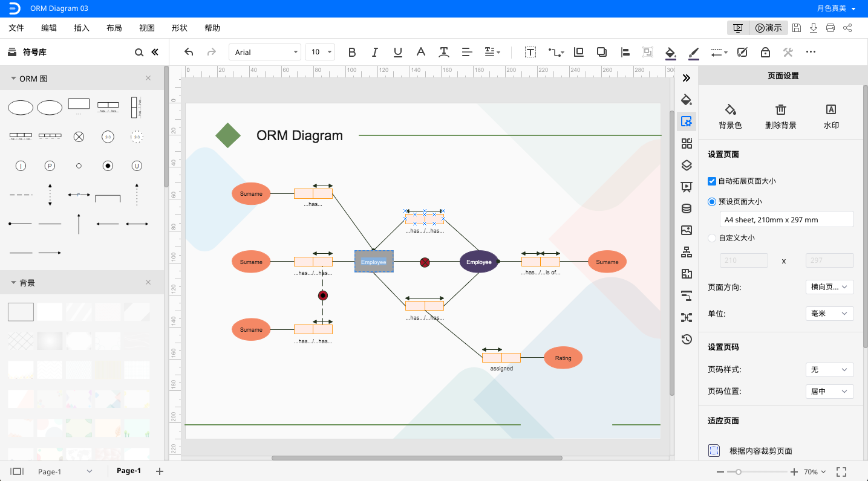The image size is (868, 481).
Task: Click the share icon
Action: (847, 28)
